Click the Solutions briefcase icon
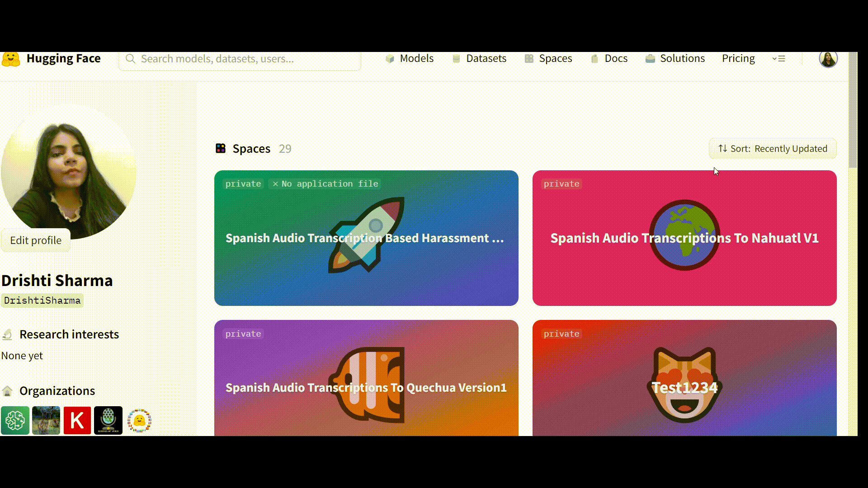This screenshot has width=868, height=488. tap(651, 58)
